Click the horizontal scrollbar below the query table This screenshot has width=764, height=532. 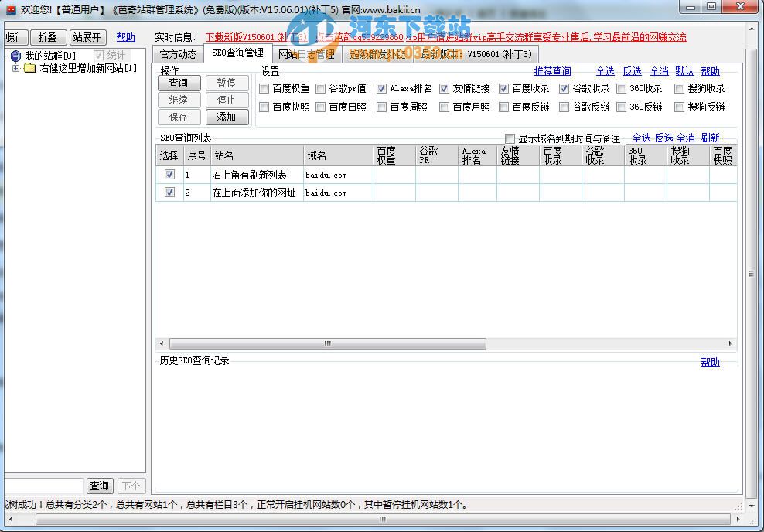(x=326, y=343)
